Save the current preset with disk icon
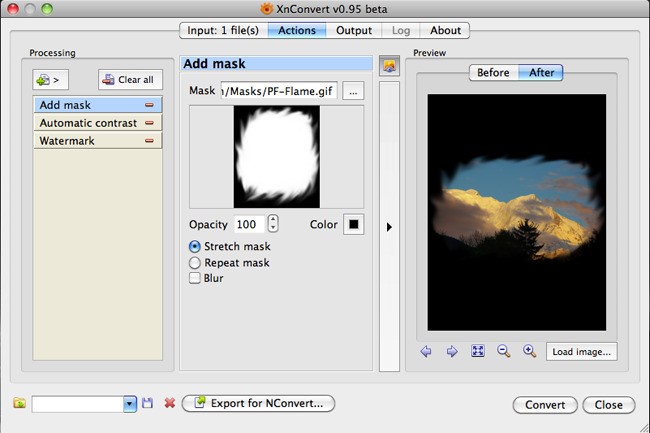Screen dimensions: 650x433 coord(148,404)
